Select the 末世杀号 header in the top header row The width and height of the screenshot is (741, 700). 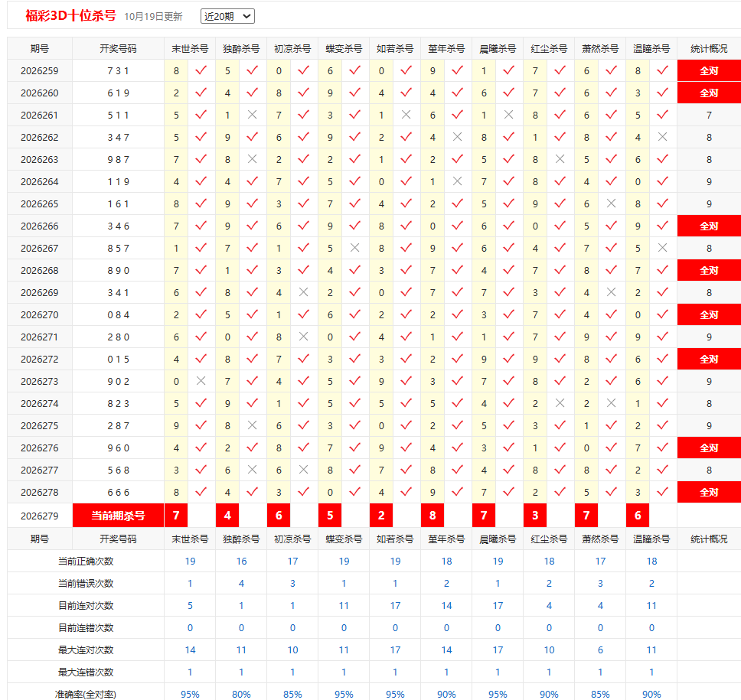[x=190, y=49]
